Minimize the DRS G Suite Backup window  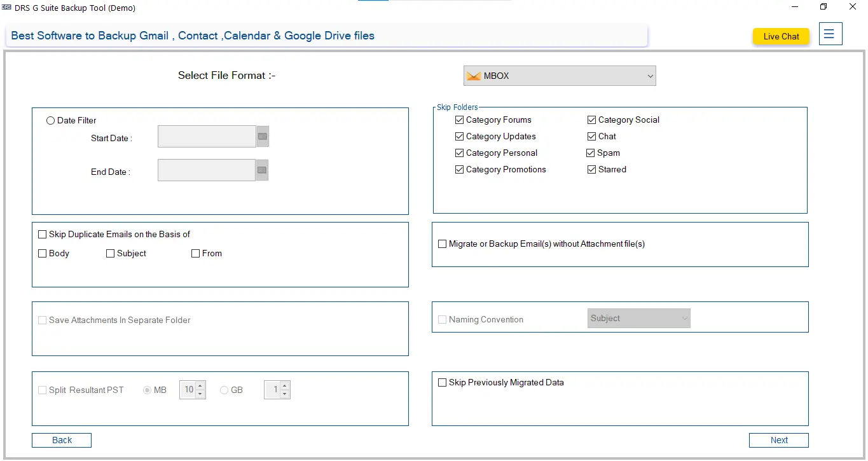(796, 7)
